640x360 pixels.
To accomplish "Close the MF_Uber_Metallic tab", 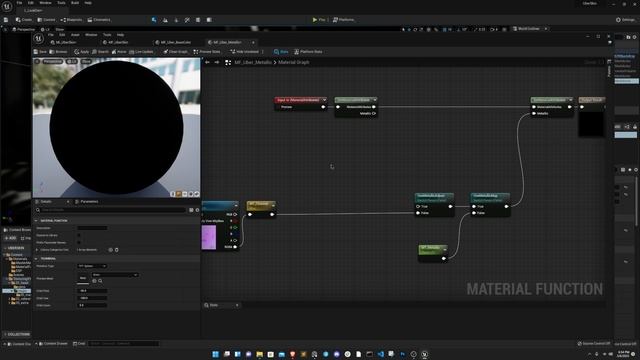I will [253, 42].
